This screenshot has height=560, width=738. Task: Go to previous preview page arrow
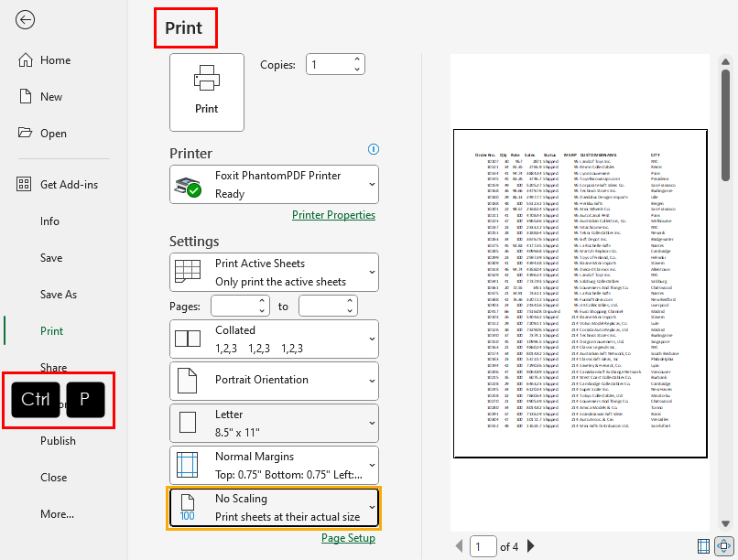point(460,546)
